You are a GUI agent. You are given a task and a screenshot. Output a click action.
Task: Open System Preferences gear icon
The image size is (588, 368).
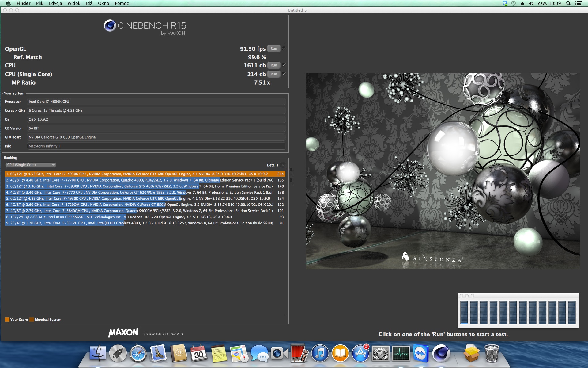click(381, 353)
